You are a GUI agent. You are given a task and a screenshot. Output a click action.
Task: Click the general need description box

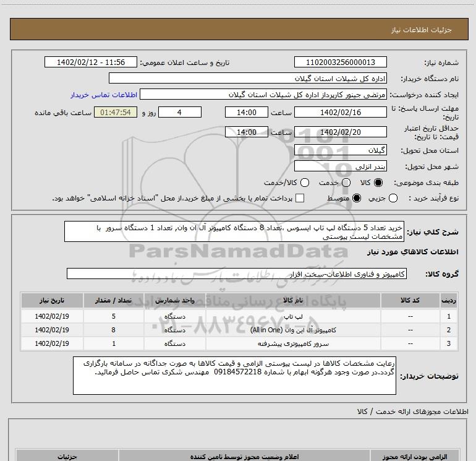click(234, 232)
